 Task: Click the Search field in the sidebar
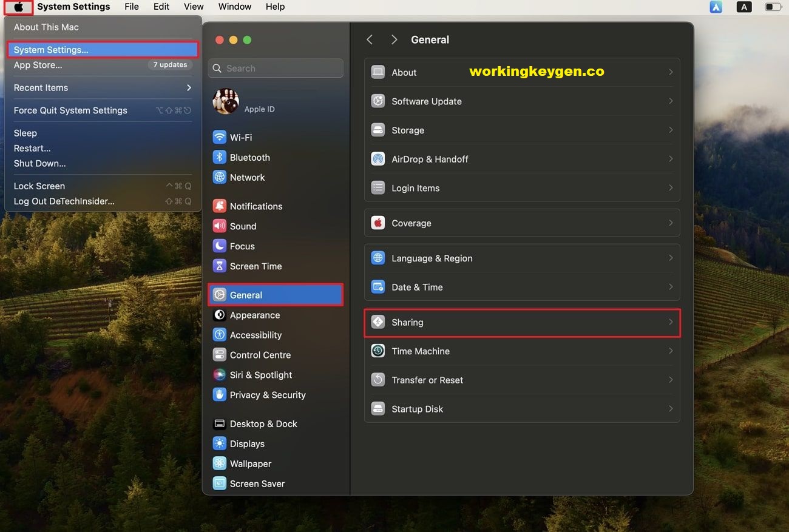point(275,68)
